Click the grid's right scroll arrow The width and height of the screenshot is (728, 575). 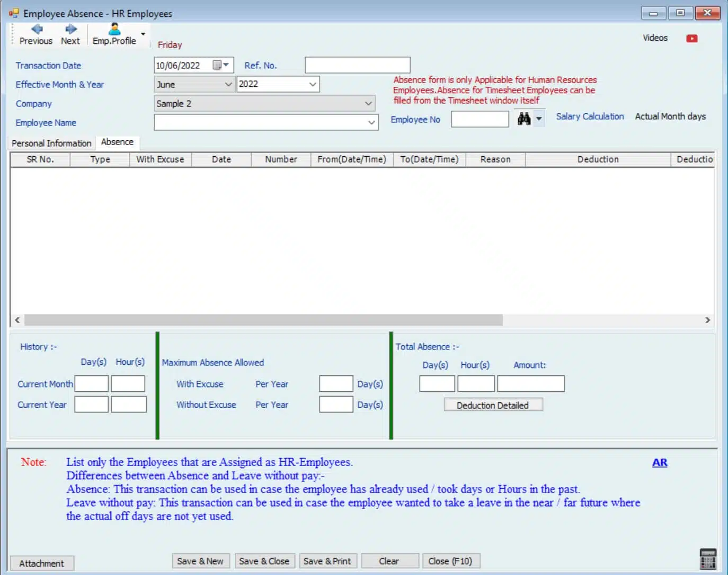(x=707, y=320)
